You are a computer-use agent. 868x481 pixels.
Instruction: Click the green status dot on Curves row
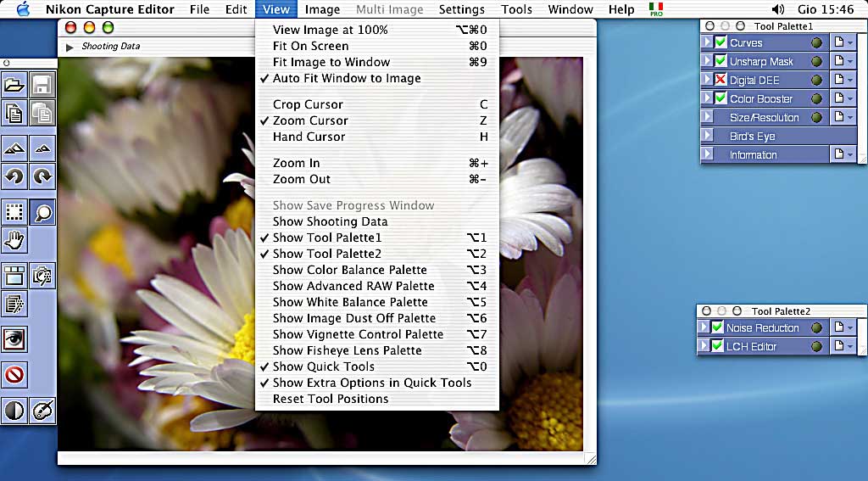pos(816,42)
